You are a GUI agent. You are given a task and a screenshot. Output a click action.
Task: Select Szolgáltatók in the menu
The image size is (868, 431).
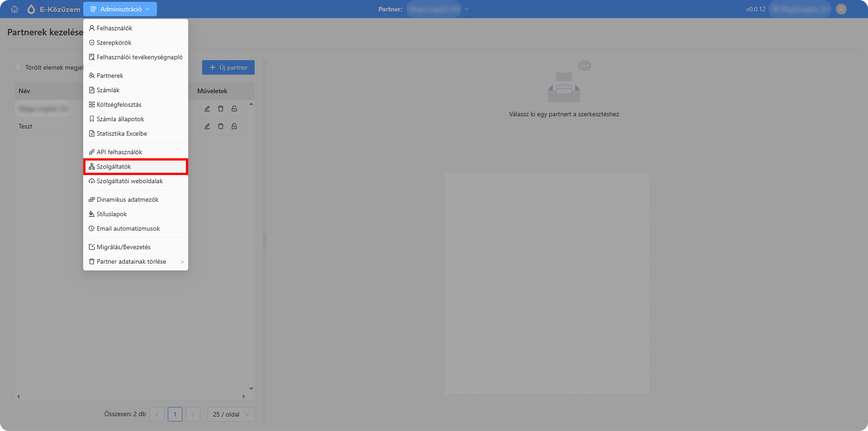tap(136, 166)
